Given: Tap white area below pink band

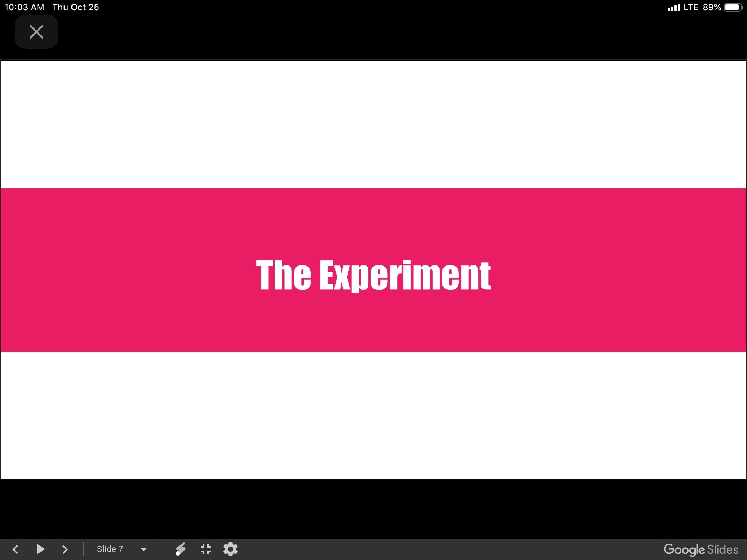Looking at the screenshot, I should pos(373,416).
